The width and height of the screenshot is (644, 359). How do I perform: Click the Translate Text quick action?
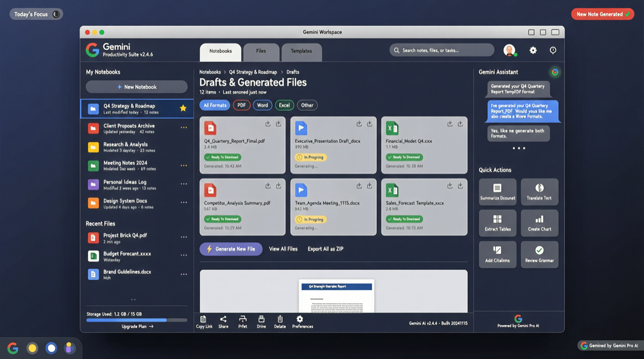(539, 192)
